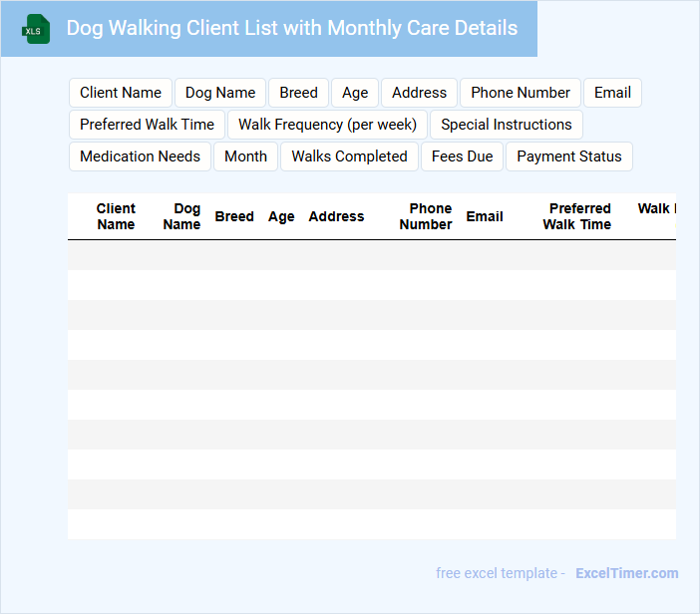
Task: Select the Preferred Walk Time tag
Action: [147, 125]
